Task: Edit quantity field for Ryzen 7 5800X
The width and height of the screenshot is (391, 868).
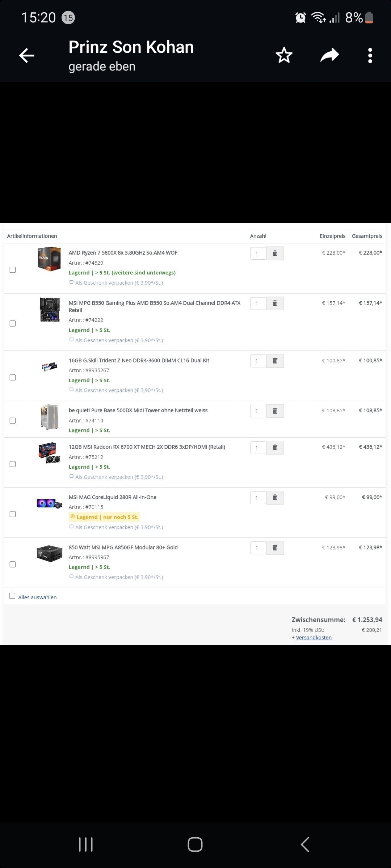Action: point(258,254)
